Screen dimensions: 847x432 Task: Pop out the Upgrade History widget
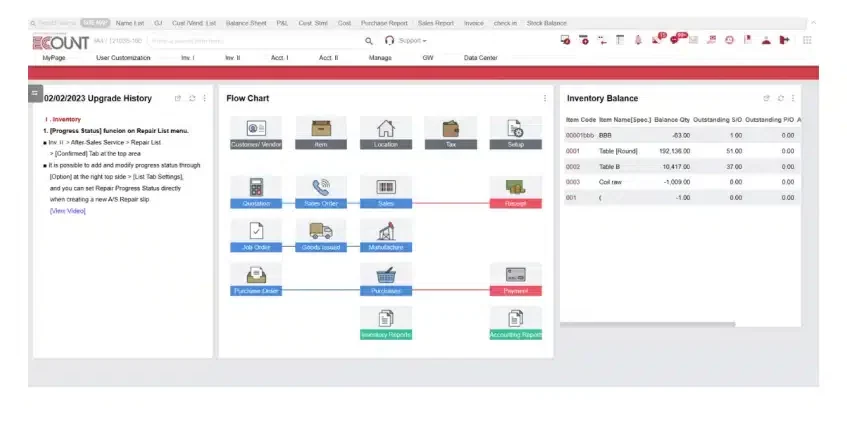178,98
